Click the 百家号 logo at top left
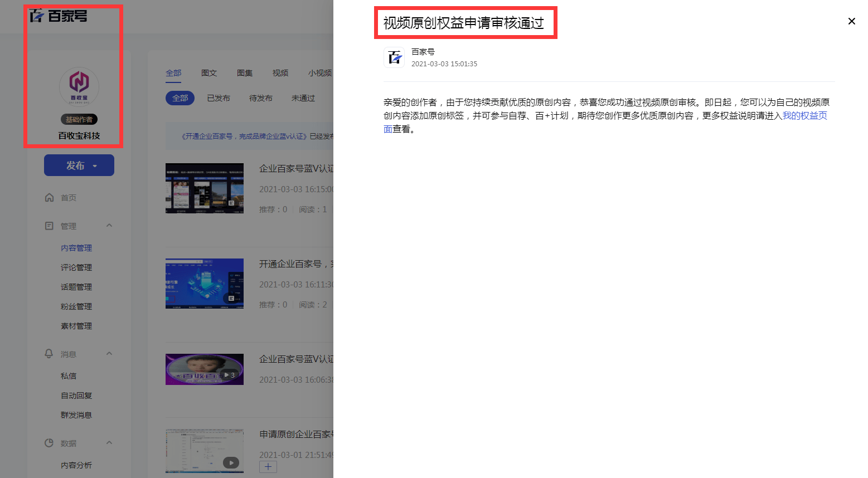Screen dimensions: 868x478 coord(58,16)
